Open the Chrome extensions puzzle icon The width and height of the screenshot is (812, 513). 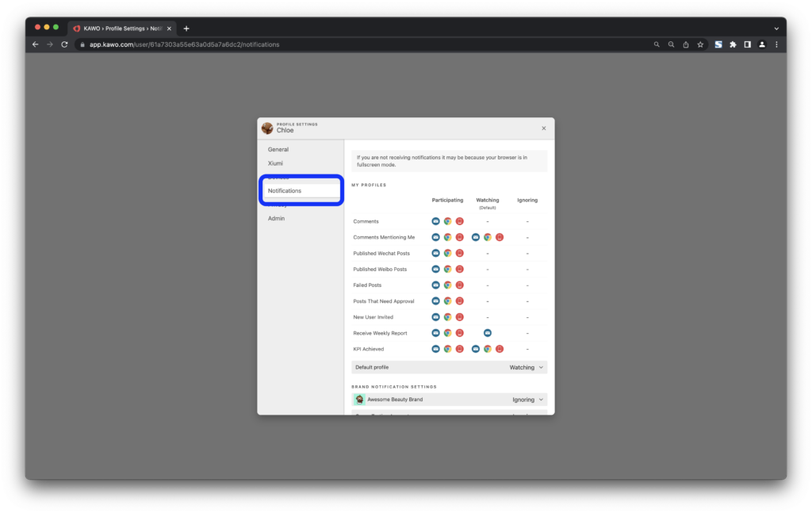tap(733, 44)
